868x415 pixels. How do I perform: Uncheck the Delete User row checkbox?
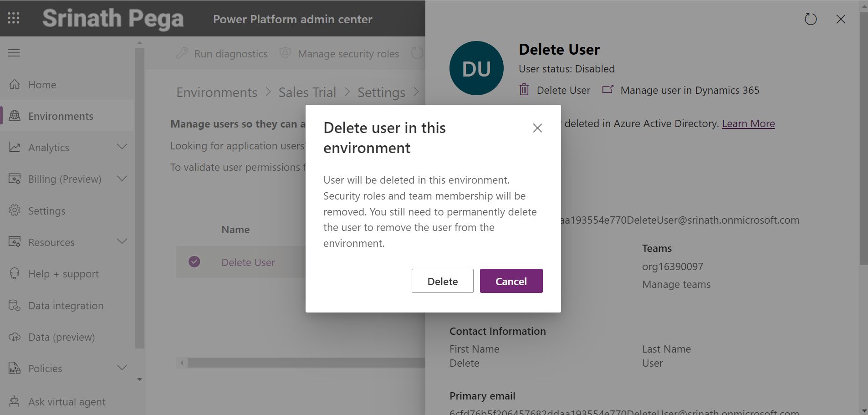[194, 262]
